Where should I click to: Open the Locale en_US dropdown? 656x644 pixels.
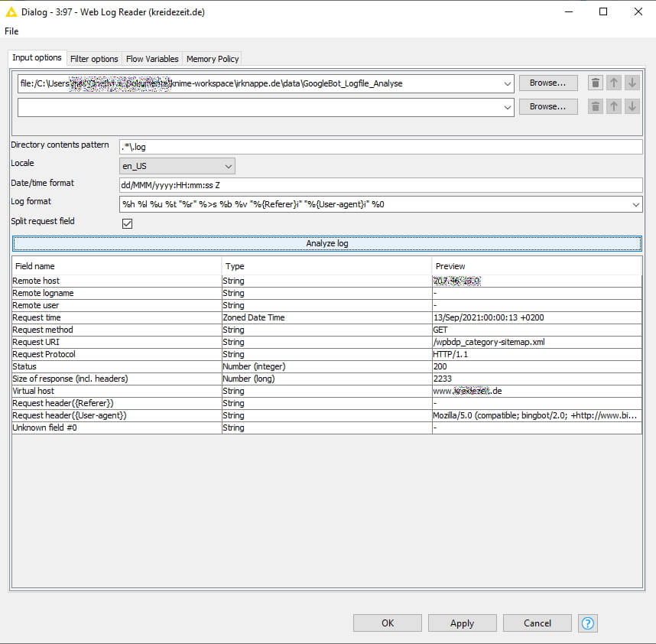tap(177, 166)
